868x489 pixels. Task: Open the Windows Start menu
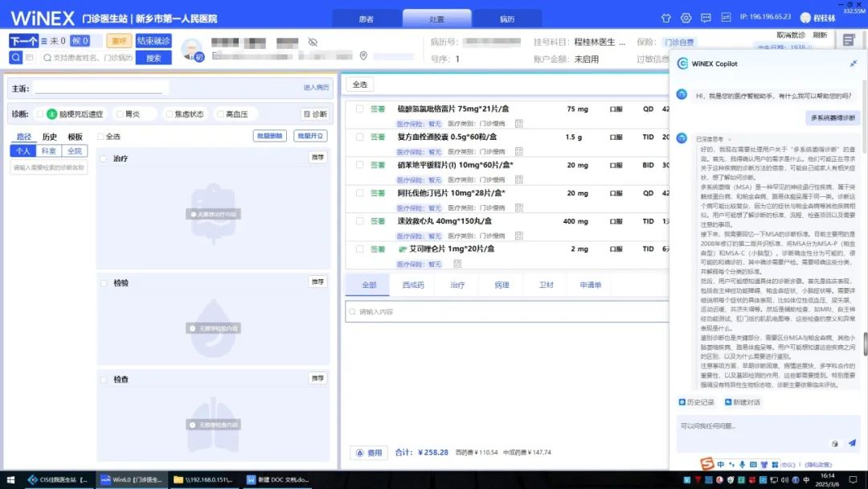[10, 479]
